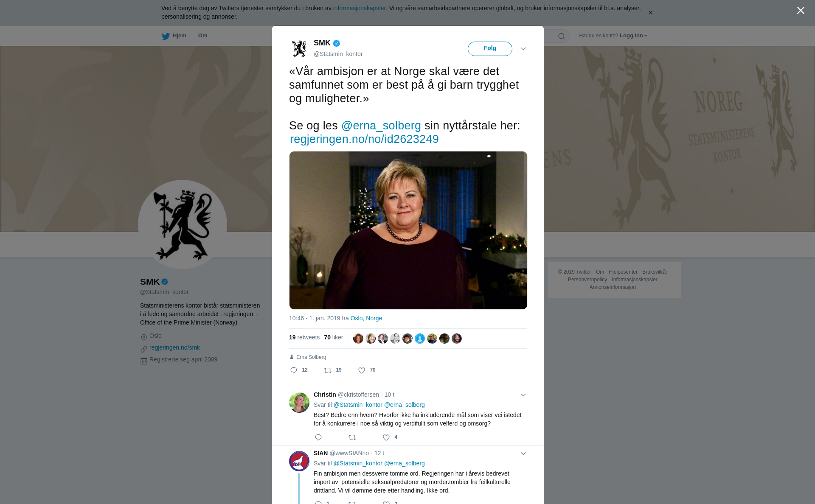The width and height of the screenshot is (815, 504).
Task: View the 70 liker list
Action: pyautogui.click(x=333, y=337)
